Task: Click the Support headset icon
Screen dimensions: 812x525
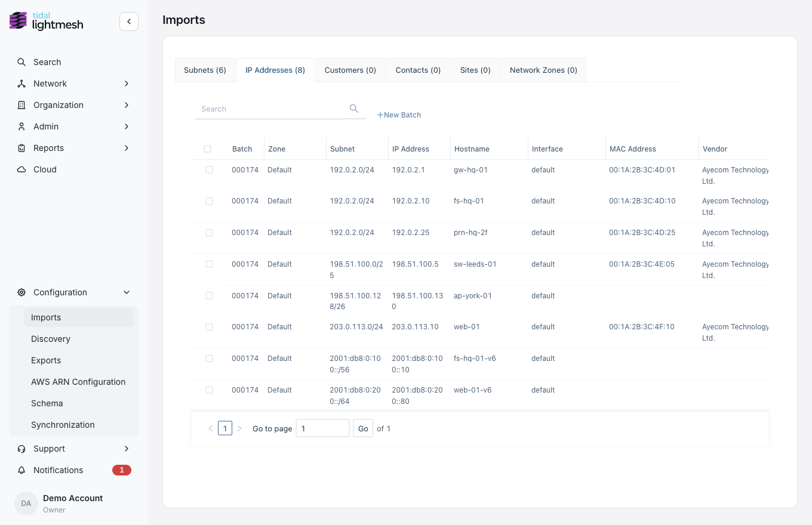Action: [21, 449]
